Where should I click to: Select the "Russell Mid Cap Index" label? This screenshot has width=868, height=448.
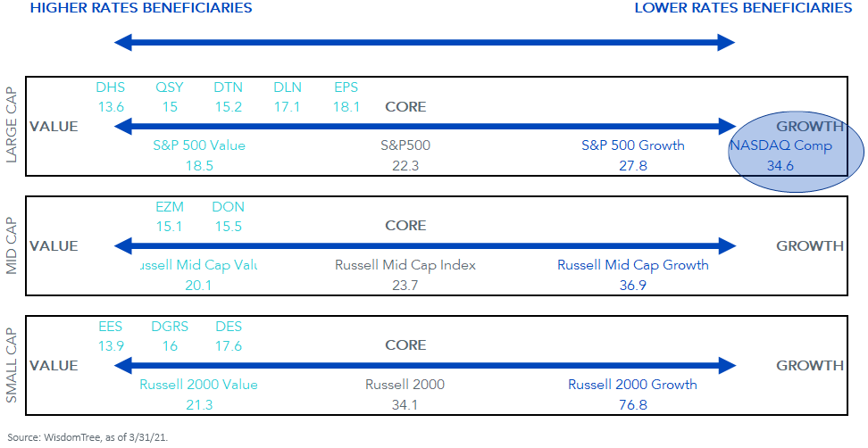pyautogui.click(x=405, y=265)
